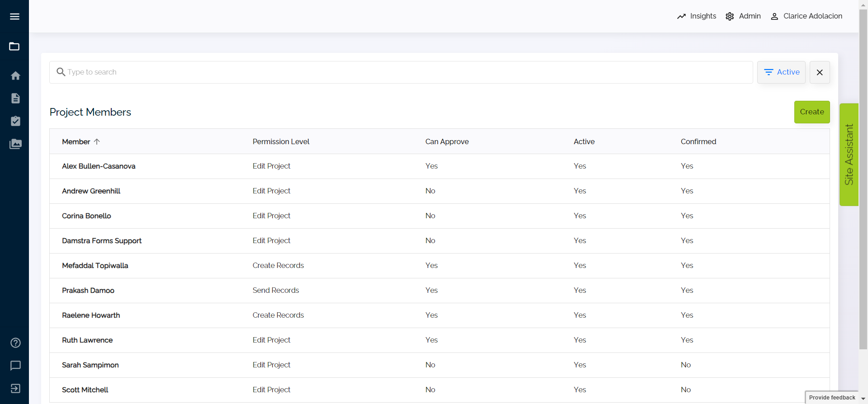
Task: Open the documents page icon
Action: (15, 99)
